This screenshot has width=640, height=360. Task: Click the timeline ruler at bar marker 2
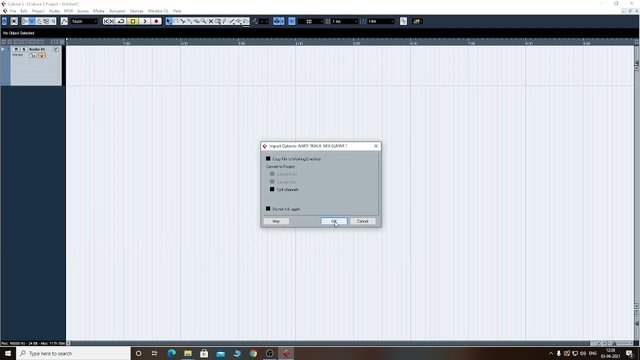(184, 42)
